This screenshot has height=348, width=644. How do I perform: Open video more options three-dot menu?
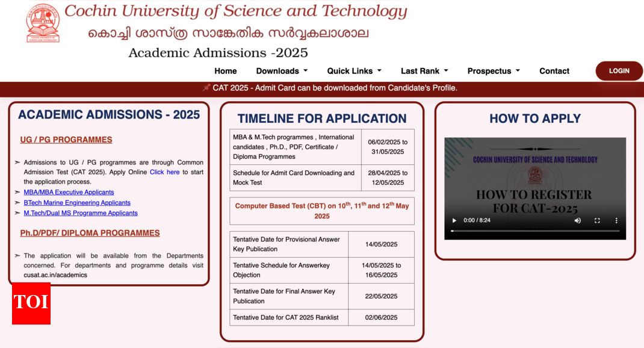[x=616, y=220]
